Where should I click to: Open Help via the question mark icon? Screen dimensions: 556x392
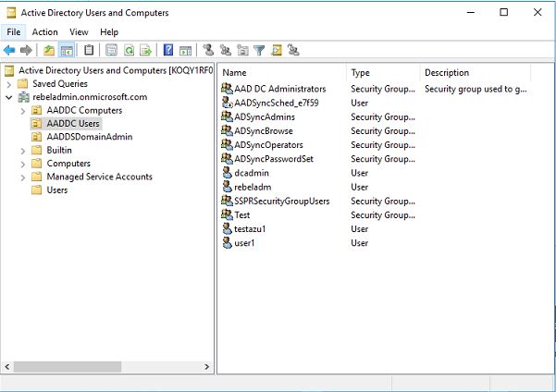click(167, 50)
